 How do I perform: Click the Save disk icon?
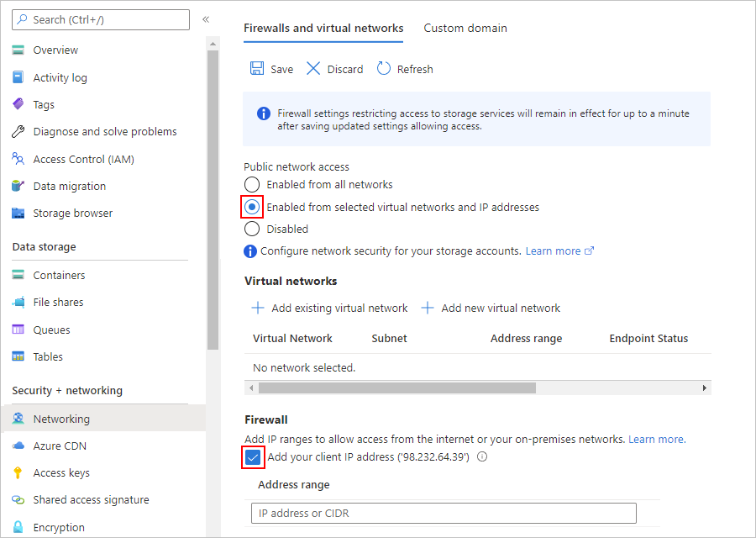tap(257, 69)
